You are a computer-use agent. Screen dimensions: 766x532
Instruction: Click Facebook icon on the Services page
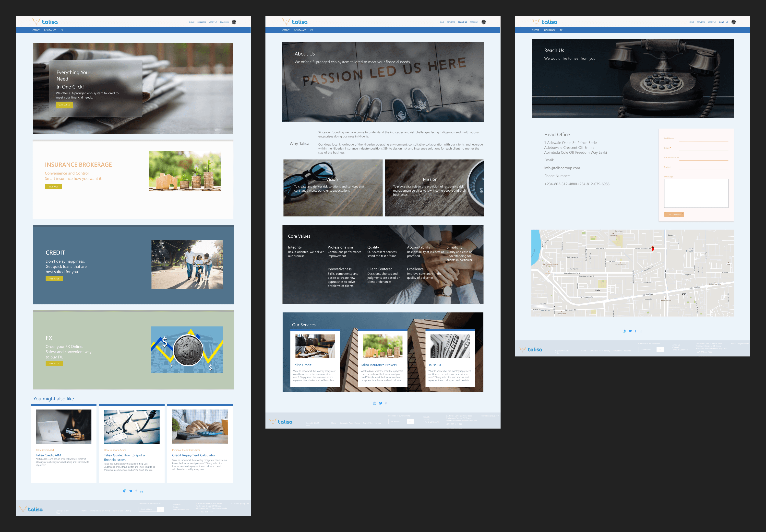(136, 491)
